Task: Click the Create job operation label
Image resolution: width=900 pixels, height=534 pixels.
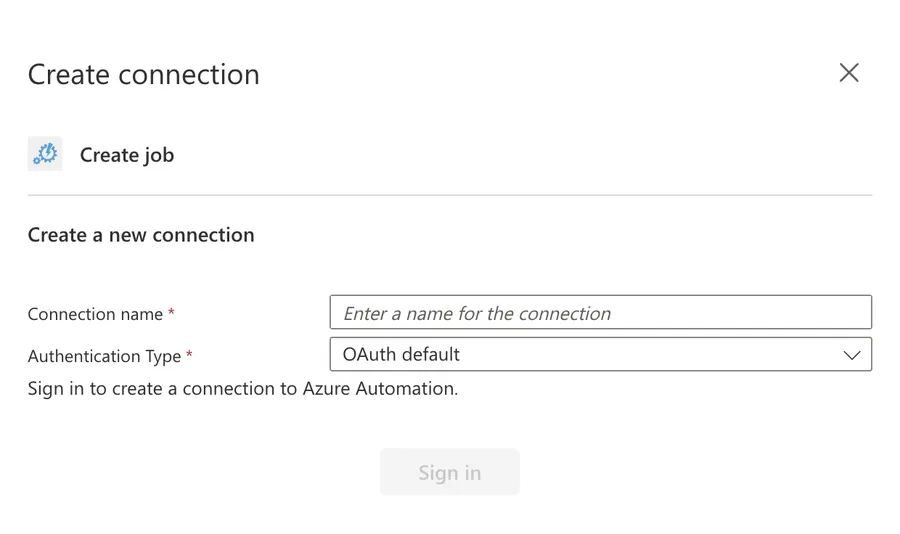Action: 127,155
